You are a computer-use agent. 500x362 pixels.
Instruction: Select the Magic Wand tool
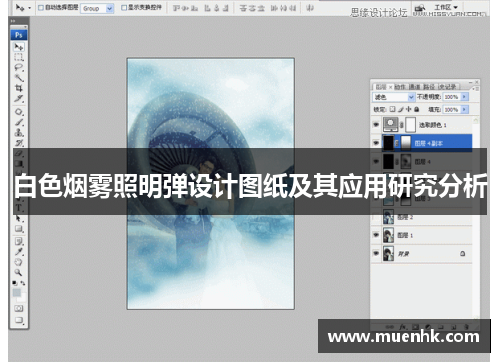(x=19, y=78)
